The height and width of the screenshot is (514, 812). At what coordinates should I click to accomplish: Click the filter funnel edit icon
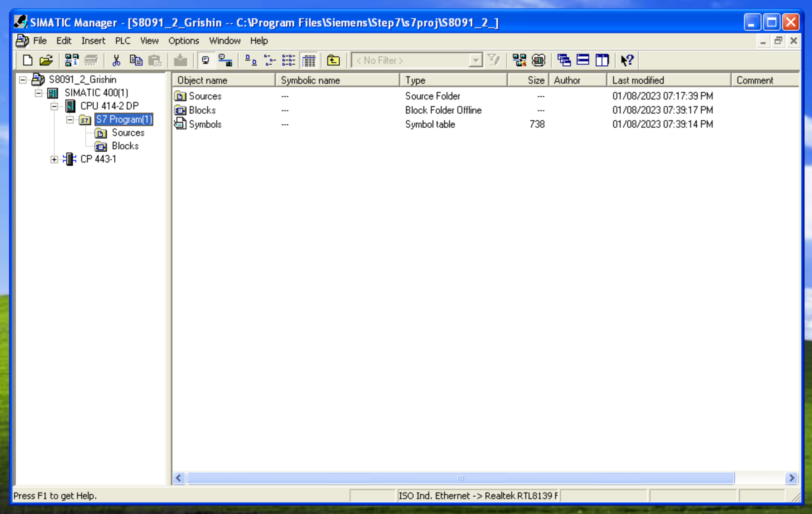494,61
